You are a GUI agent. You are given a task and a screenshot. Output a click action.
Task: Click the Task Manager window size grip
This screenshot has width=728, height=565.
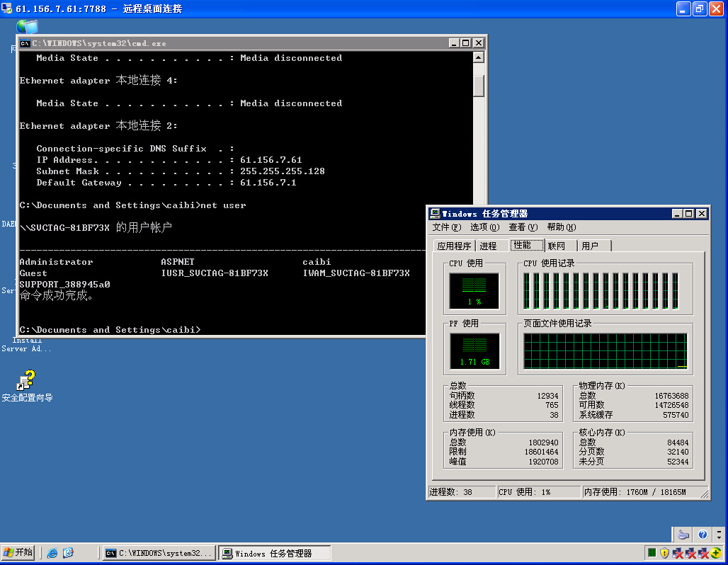(x=705, y=494)
